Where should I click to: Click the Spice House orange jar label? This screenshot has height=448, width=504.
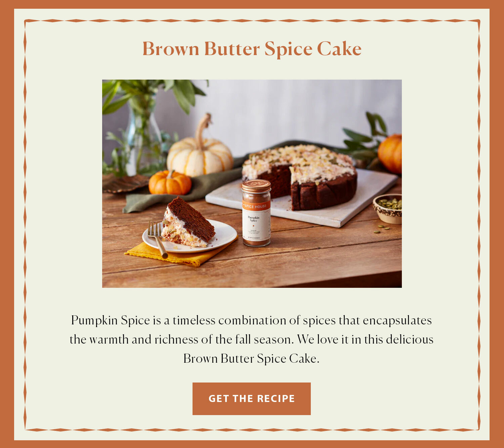click(256, 206)
